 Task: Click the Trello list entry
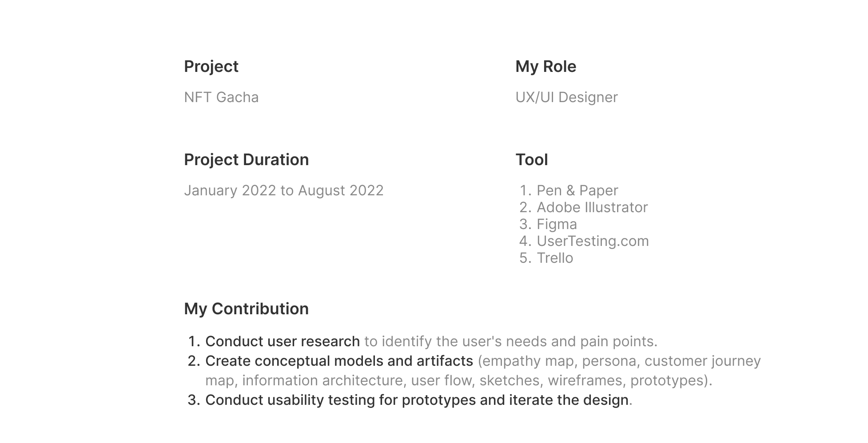(x=555, y=258)
